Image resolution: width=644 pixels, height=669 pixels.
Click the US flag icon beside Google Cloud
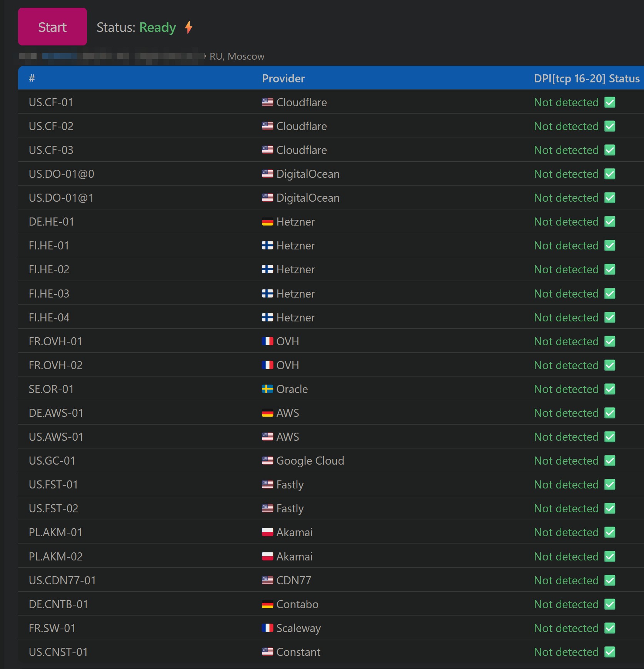[x=267, y=460]
